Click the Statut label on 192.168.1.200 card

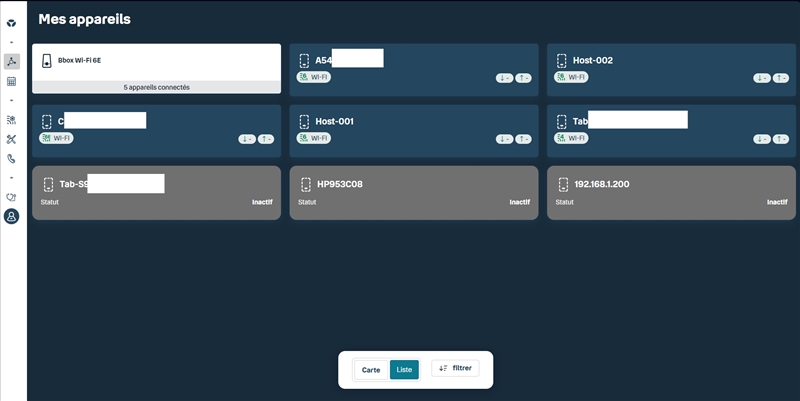click(565, 202)
